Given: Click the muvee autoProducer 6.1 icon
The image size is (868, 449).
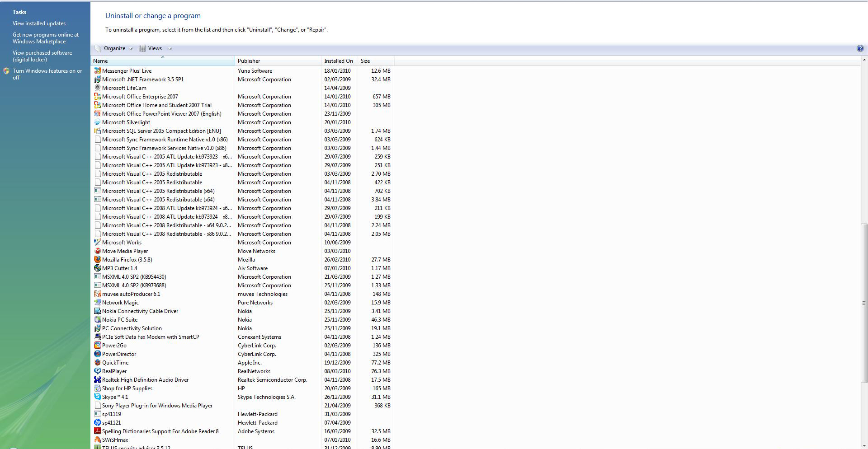Looking at the screenshot, I should point(97,294).
